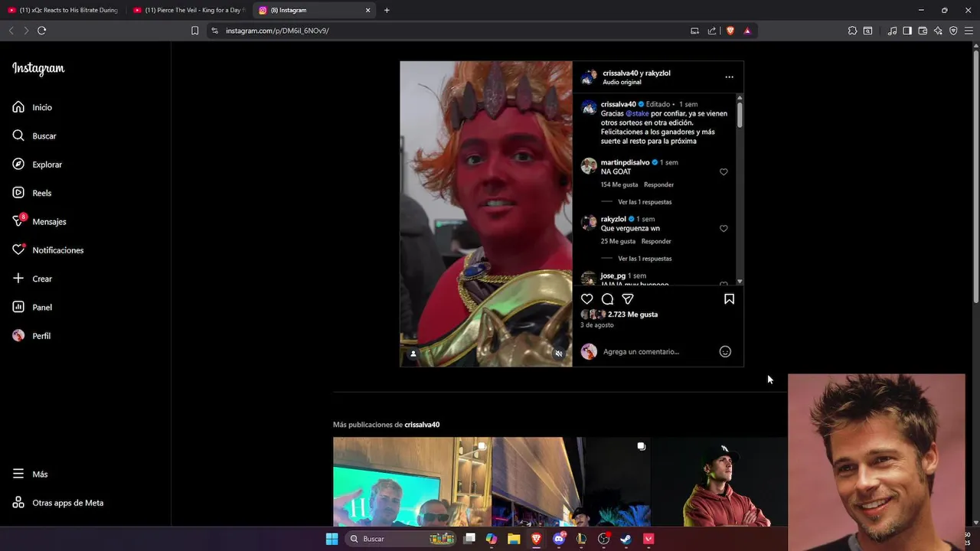Click the share page icon in address bar
The height and width of the screenshot is (551, 980).
(x=712, y=31)
